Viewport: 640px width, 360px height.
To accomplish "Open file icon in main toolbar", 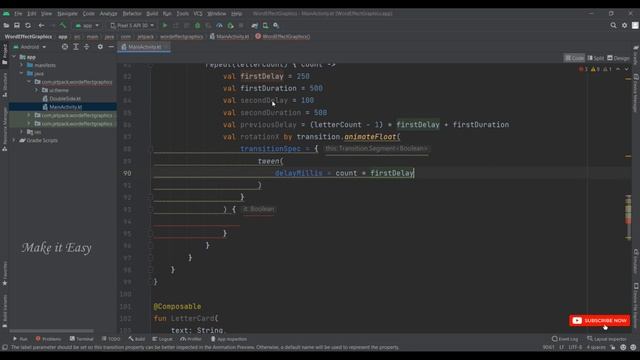I will [x=6, y=25].
